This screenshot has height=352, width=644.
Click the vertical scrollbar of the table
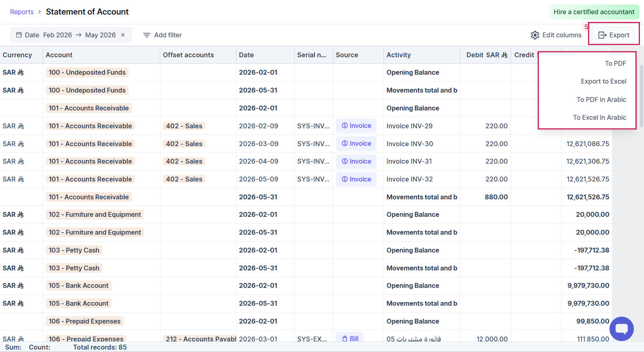coord(642,96)
